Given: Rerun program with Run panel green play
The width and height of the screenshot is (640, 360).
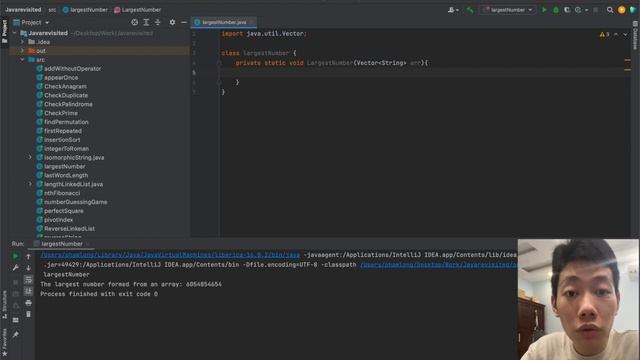Looking at the screenshot, I should pos(16,256).
